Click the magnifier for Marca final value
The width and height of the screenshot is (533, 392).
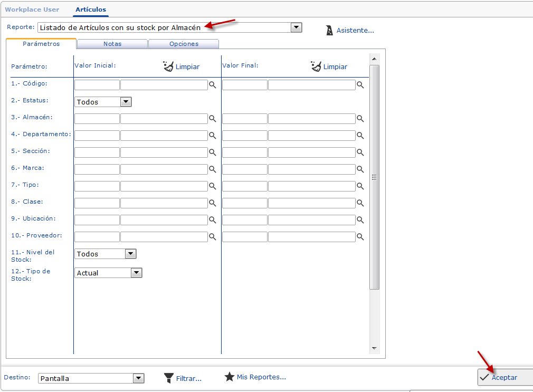click(360, 169)
